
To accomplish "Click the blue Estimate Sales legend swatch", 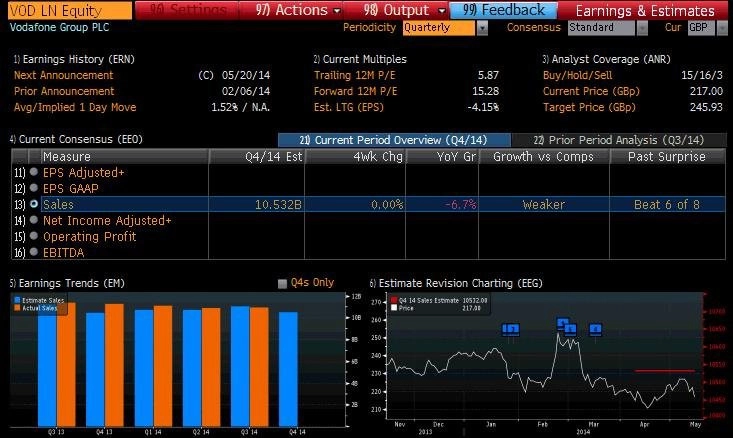I will tap(18, 301).
